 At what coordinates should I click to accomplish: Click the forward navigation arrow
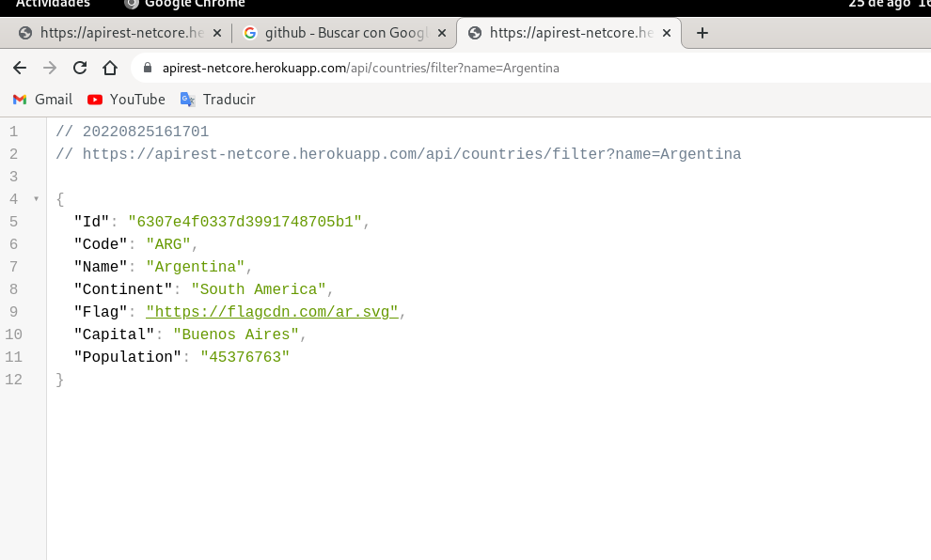(x=49, y=67)
